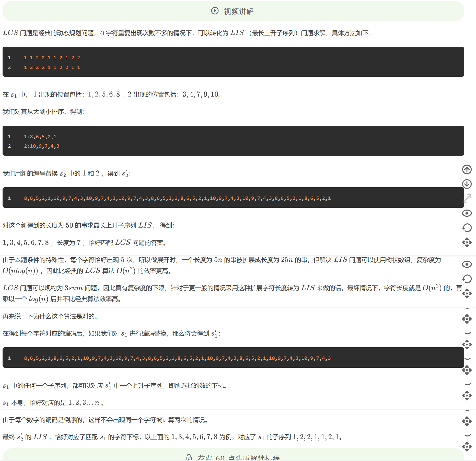Click the diagonal expand arrows icon
This screenshot has height=461, width=476.
pos(467,198)
